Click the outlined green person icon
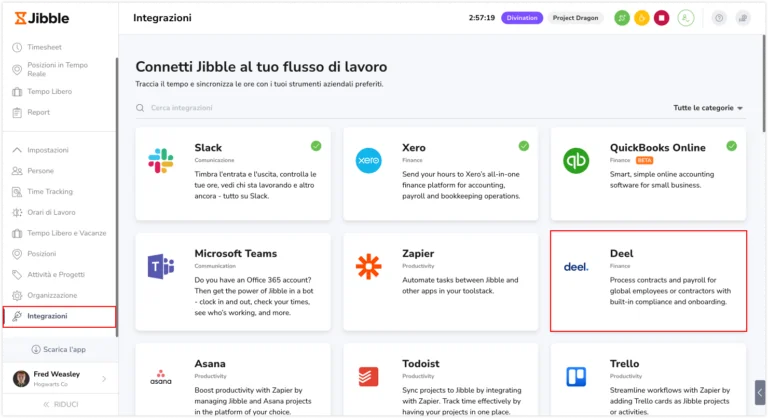Image resolution: width=768 pixels, height=418 pixels. [686, 18]
